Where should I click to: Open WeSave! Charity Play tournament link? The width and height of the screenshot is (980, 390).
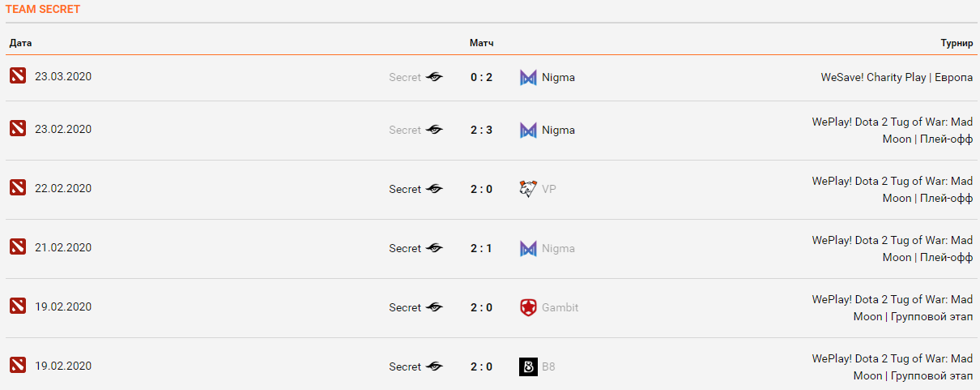[x=897, y=78]
